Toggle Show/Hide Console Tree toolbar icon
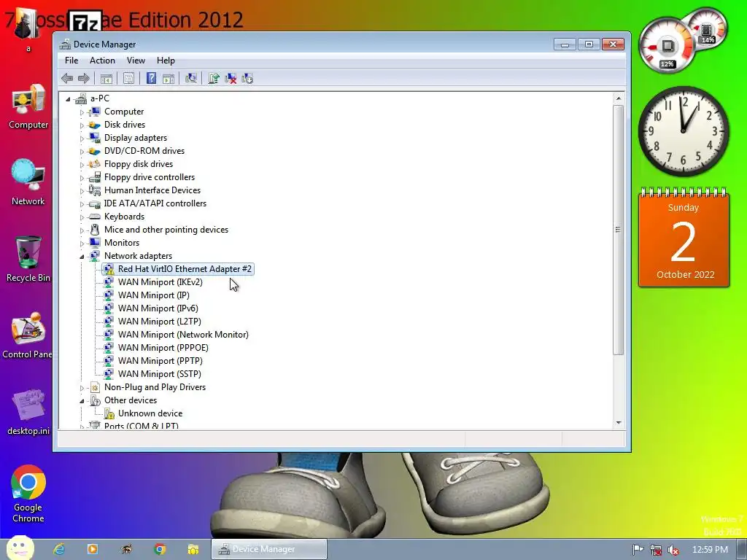The height and width of the screenshot is (560, 747). [107, 78]
